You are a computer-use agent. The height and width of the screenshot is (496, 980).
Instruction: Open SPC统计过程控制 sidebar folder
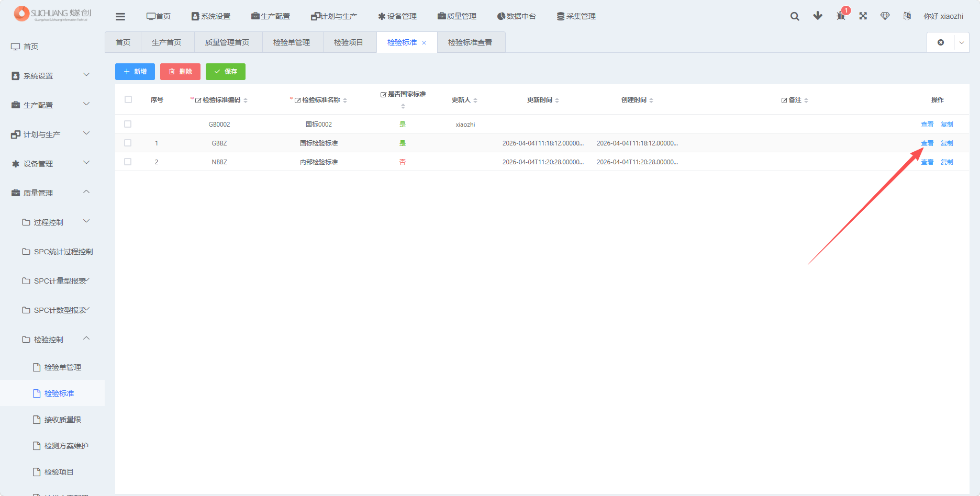tap(52, 252)
